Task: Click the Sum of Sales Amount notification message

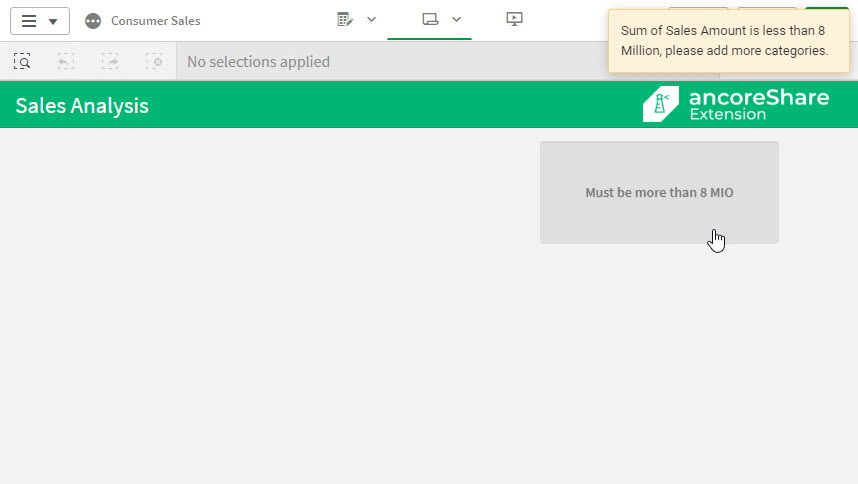Action: pyautogui.click(x=729, y=41)
